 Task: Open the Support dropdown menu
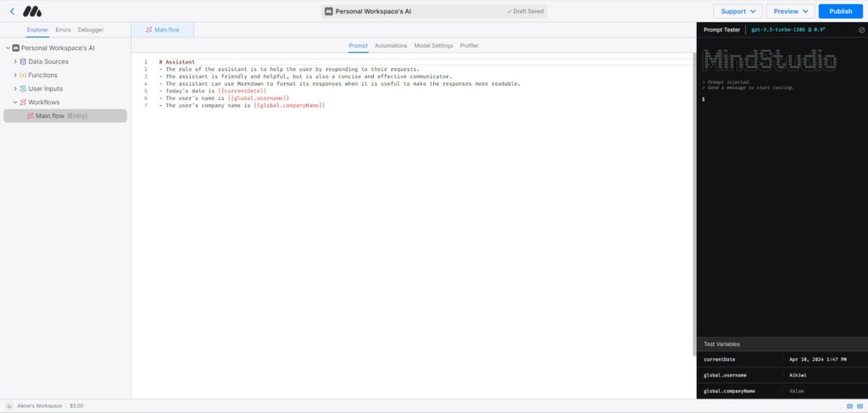(738, 11)
